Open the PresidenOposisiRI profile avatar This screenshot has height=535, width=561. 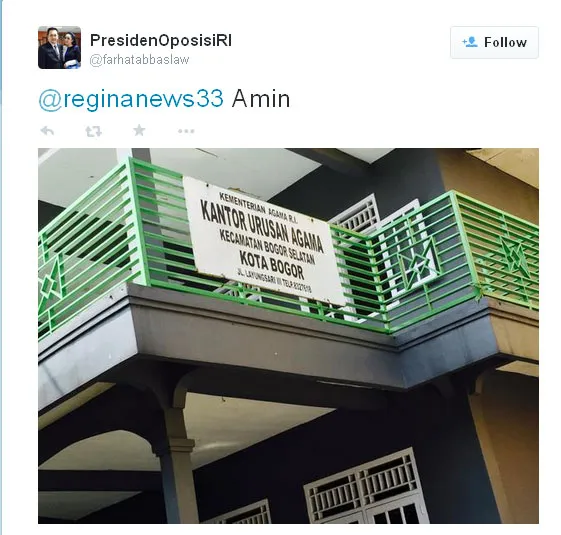59,48
